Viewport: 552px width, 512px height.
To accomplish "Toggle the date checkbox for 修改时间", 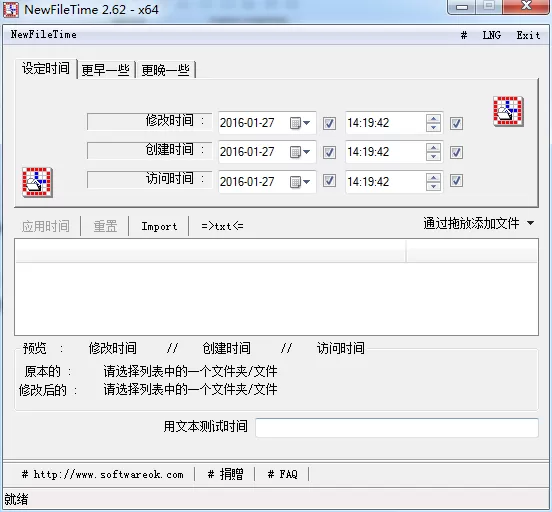I will [329, 123].
